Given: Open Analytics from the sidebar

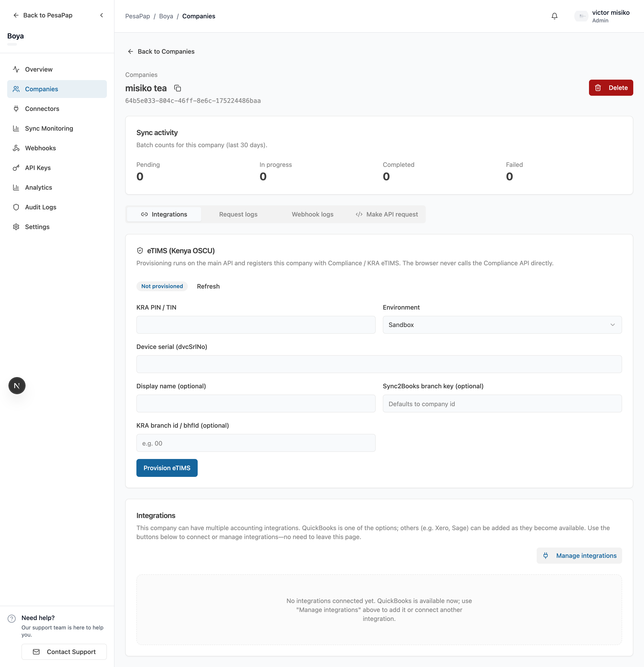Looking at the screenshot, I should pyautogui.click(x=57, y=187).
